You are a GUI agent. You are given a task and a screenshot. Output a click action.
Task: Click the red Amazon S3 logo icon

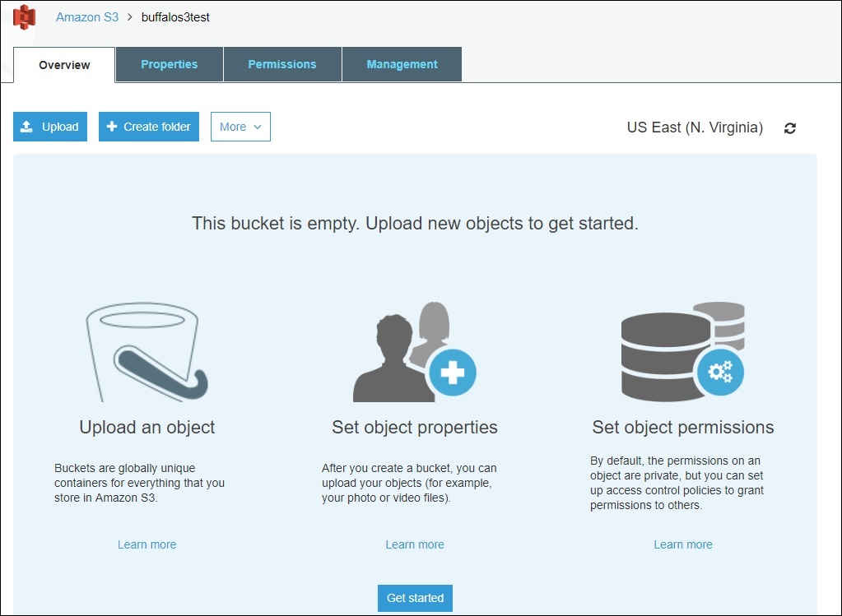(25, 16)
